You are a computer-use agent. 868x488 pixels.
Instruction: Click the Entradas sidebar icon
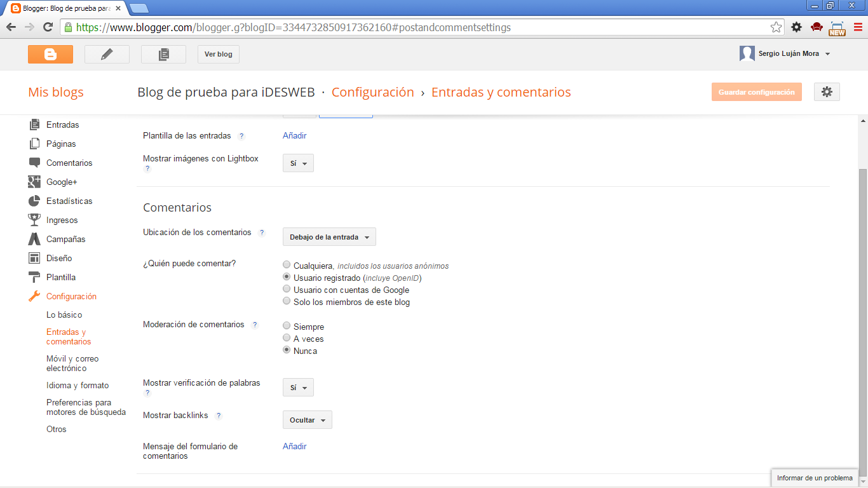tap(34, 125)
